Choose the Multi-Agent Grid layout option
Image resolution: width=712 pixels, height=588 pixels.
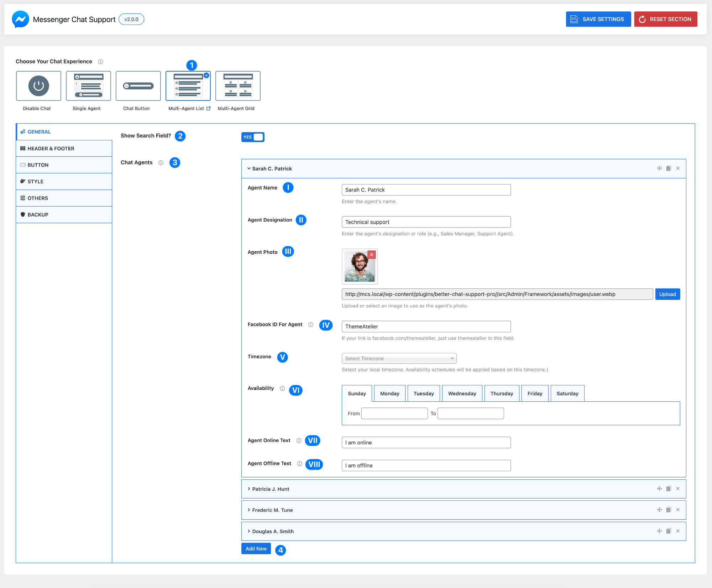click(238, 86)
